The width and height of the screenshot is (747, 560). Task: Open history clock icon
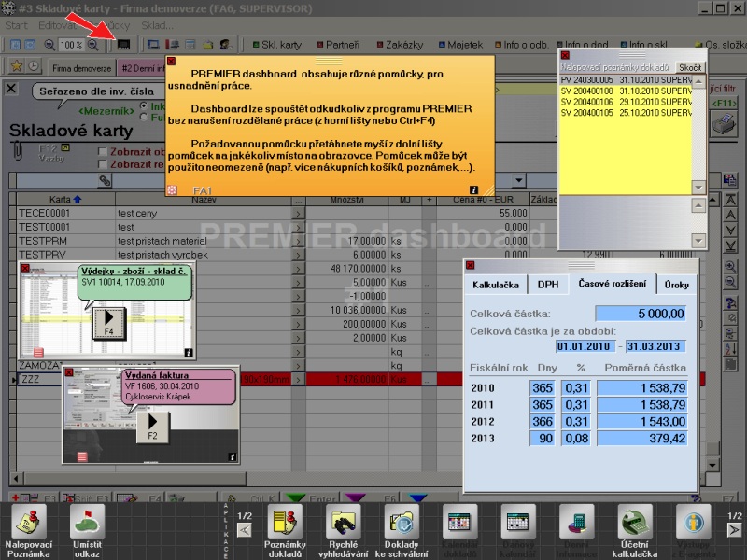pos(34,65)
